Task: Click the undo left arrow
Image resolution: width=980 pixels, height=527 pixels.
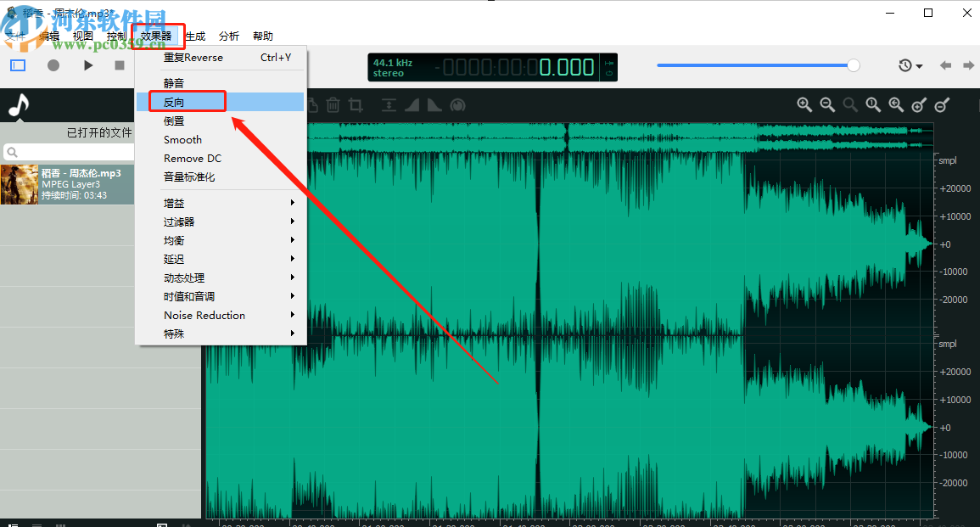Action: 945,65
